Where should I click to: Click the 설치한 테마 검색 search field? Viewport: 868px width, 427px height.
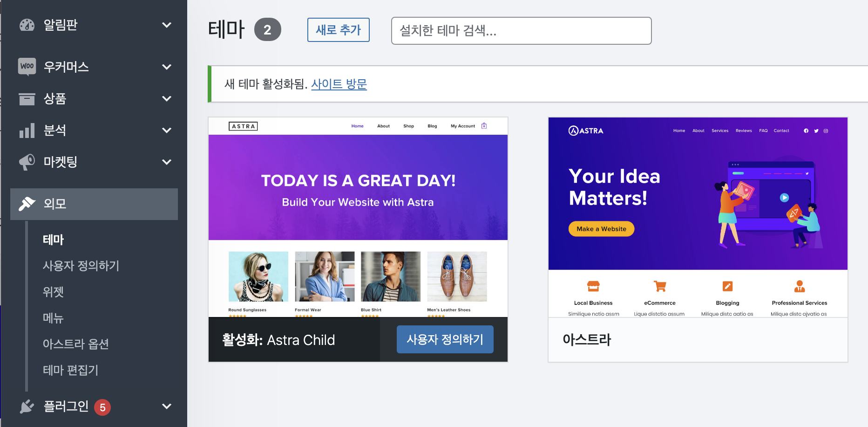(521, 31)
